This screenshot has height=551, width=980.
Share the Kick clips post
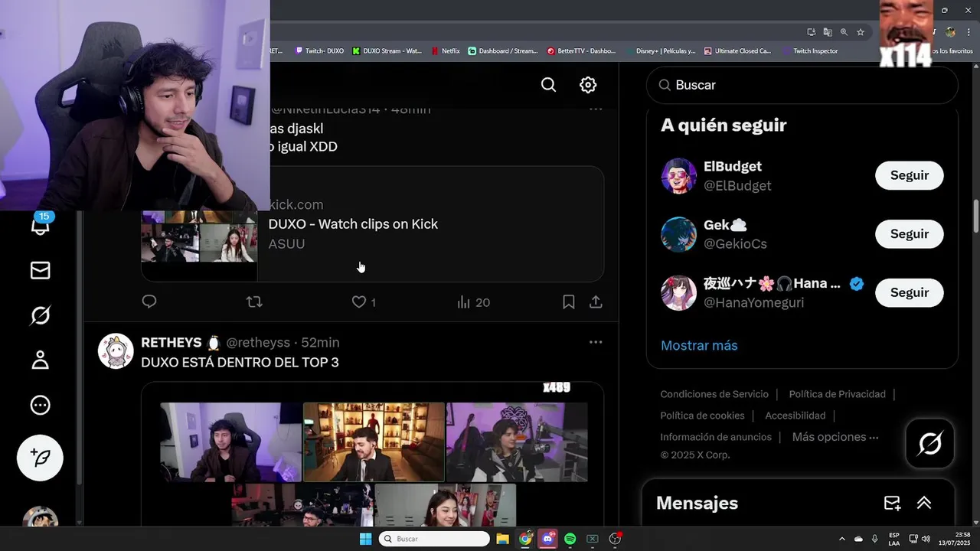pyautogui.click(x=596, y=302)
